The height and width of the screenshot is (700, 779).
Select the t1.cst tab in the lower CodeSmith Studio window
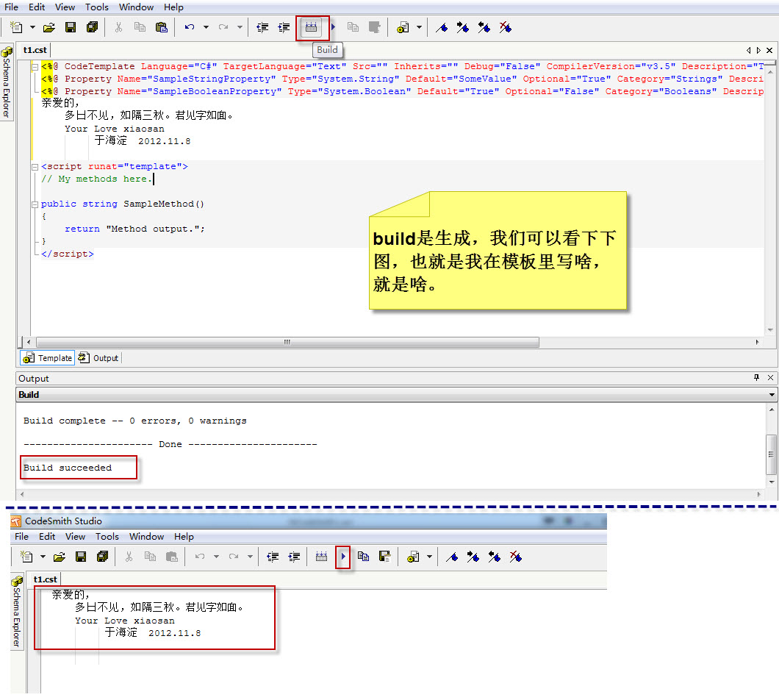(x=46, y=579)
